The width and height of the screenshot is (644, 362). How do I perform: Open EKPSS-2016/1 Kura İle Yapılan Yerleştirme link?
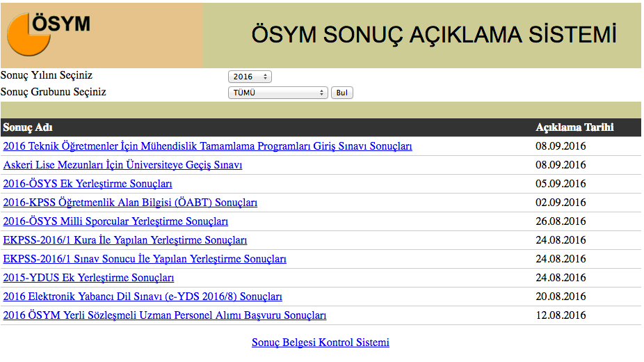125,240
